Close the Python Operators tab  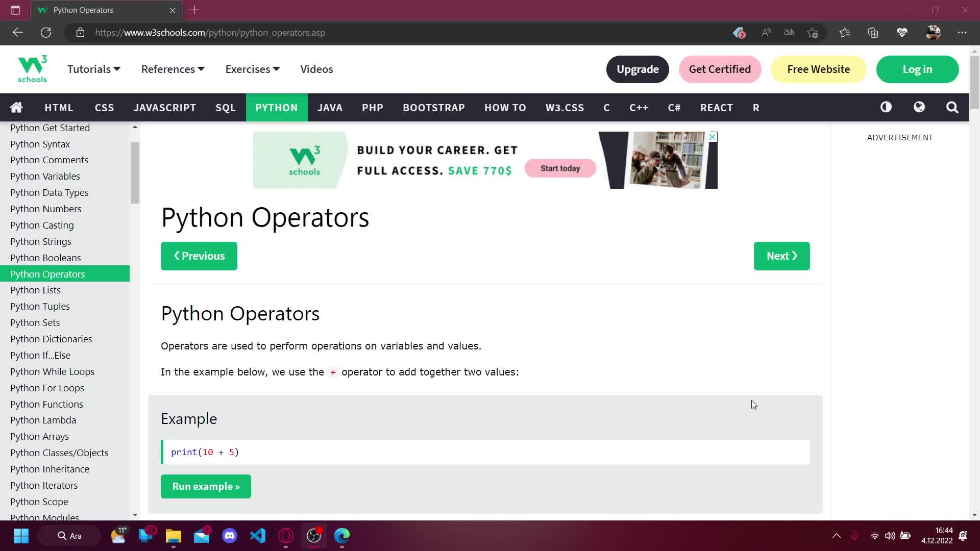173,10
